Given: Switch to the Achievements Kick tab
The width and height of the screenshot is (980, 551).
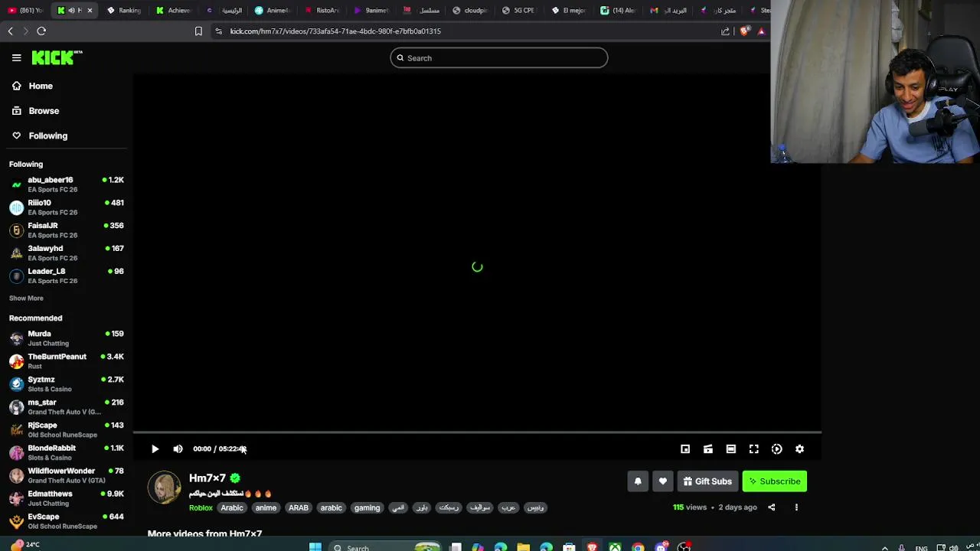Looking at the screenshot, I should (174, 10).
